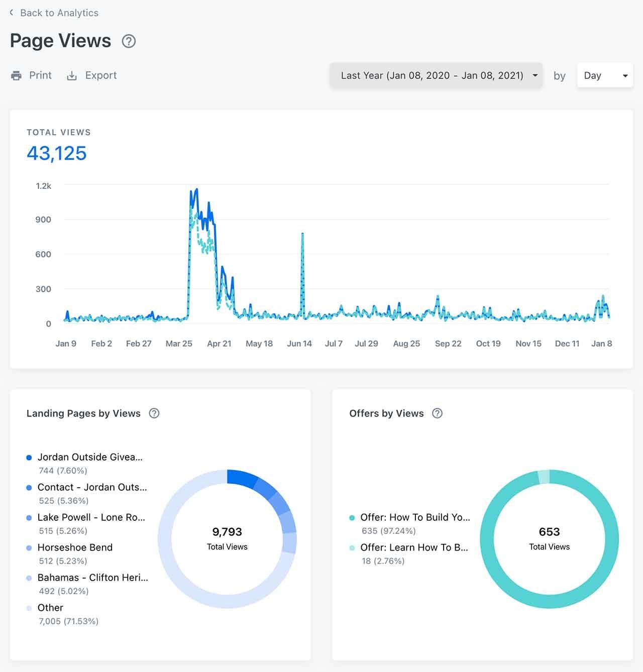Viewport: 643px width, 672px height.
Task: Click the printer icon
Action: click(x=17, y=76)
